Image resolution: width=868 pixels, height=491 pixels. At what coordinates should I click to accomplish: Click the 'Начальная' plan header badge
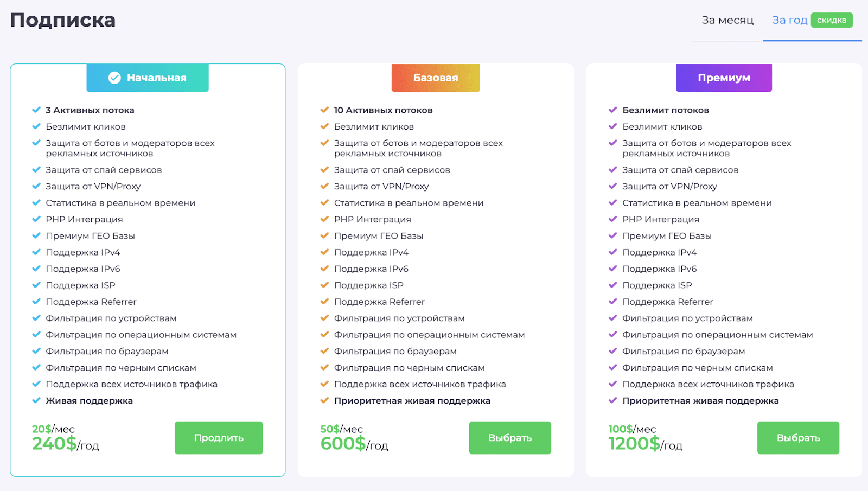tap(148, 78)
